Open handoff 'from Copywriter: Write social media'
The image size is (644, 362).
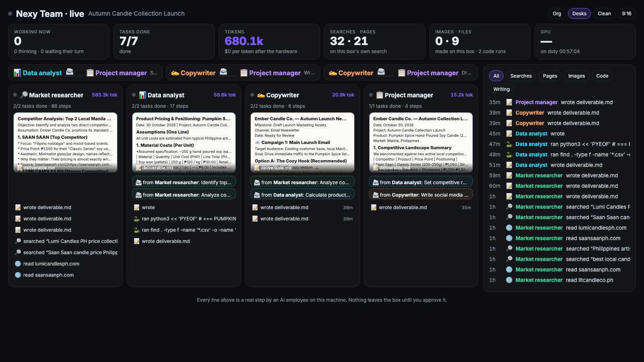coord(421,194)
